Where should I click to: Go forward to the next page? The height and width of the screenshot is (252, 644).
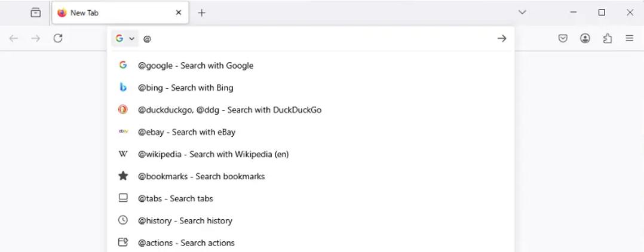click(36, 38)
